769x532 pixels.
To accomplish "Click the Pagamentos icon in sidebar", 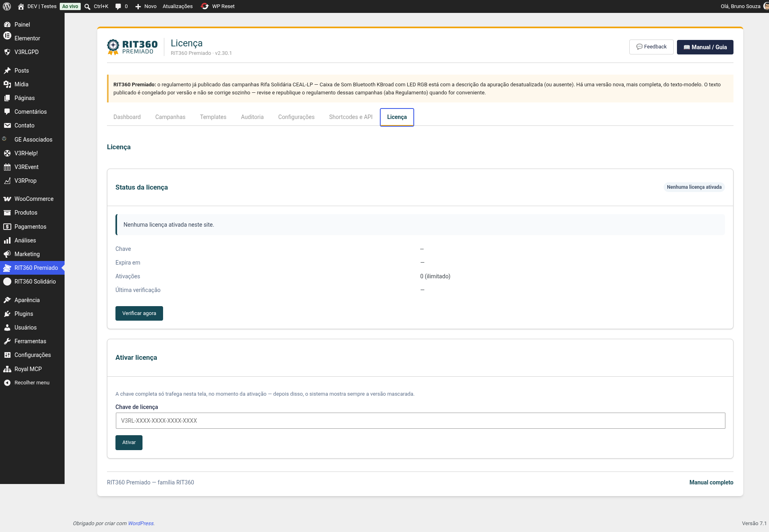I will pos(7,227).
